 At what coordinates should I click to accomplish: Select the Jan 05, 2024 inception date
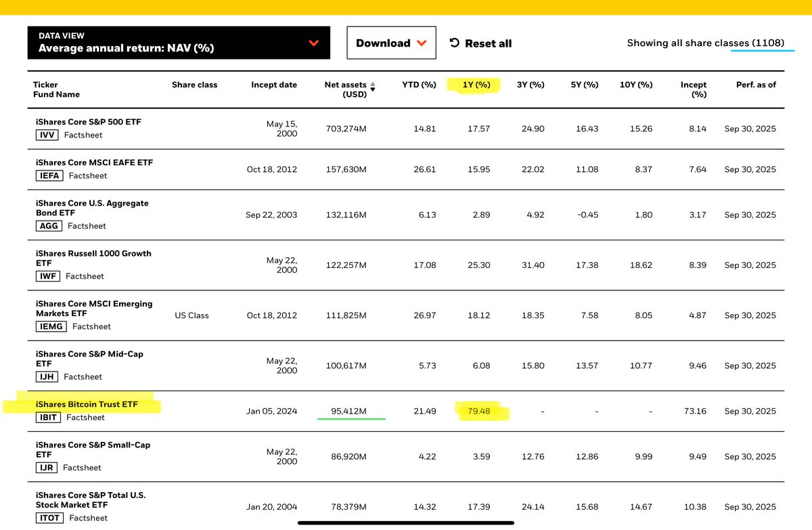coord(272,410)
